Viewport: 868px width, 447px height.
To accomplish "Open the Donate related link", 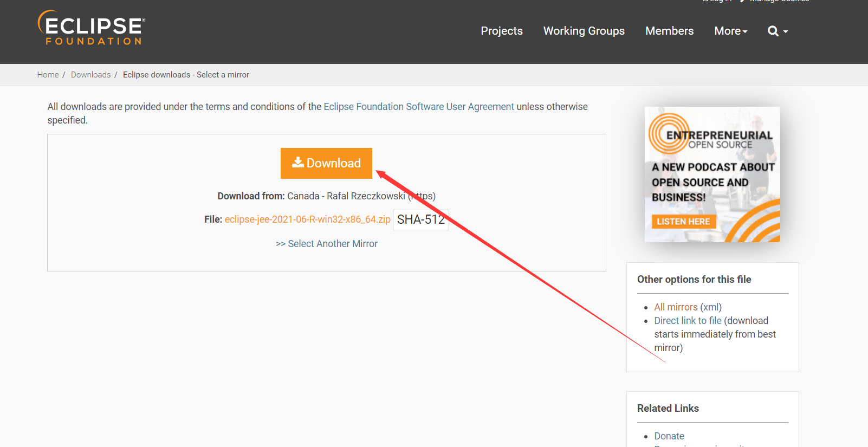I will coord(669,436).
